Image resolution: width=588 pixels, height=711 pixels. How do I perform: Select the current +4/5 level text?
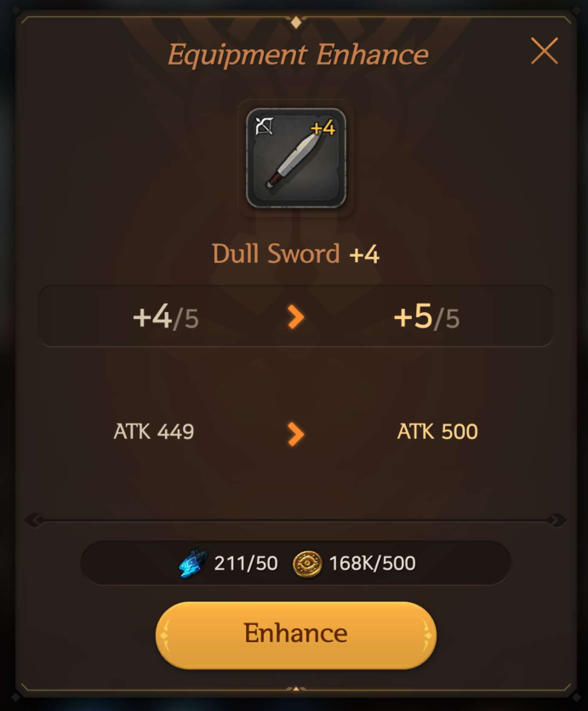pos(166,317)
